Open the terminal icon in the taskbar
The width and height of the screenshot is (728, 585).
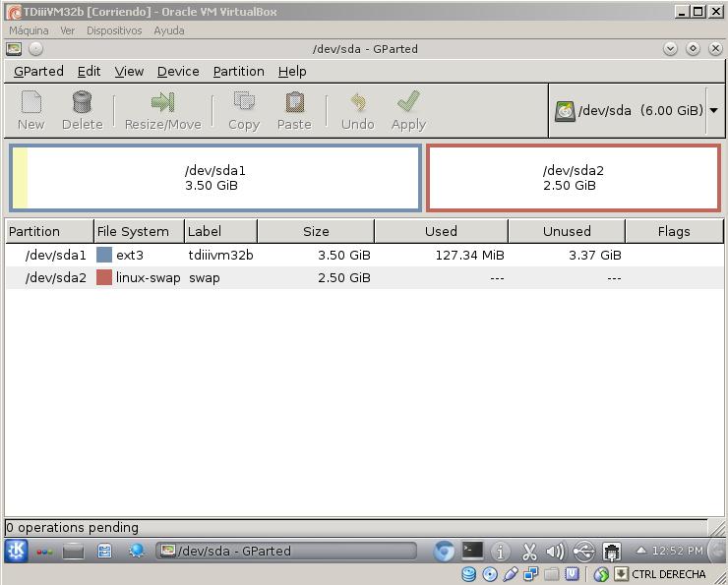(473, 551)
